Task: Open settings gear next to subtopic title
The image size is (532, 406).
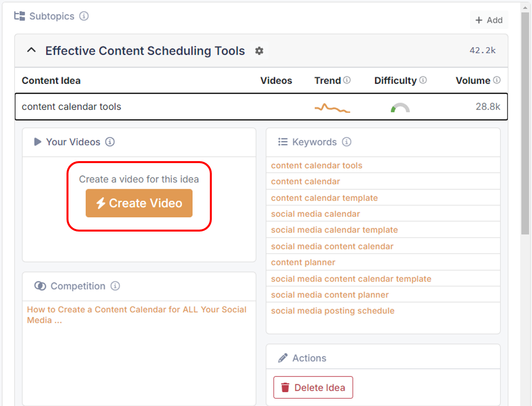Action: pyautogui.click(x=259, y=50)
